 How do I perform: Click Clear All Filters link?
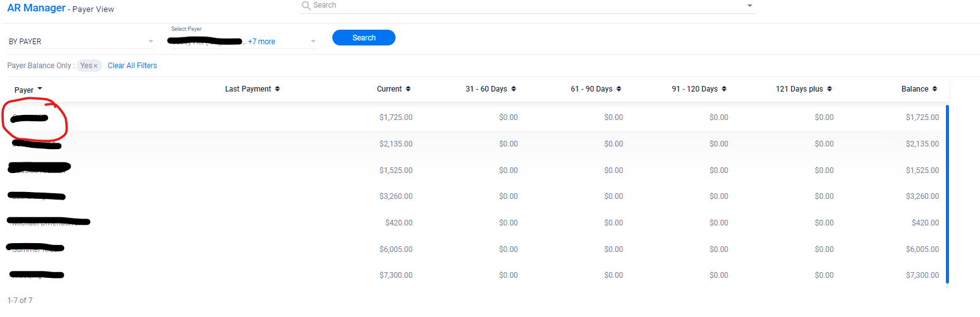(x=132, y=66)
